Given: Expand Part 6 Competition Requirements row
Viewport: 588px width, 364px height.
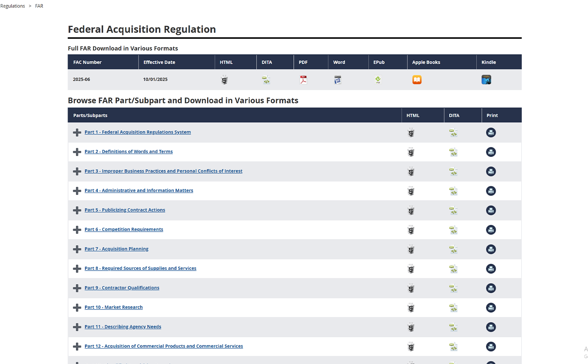Looking at the screenshot, I should [x=77, y=230].
